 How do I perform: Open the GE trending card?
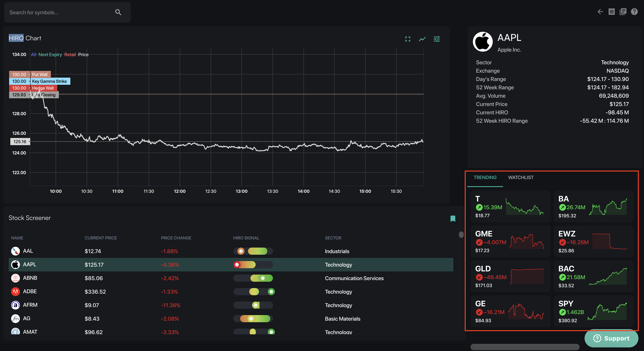tap(510, 311)
